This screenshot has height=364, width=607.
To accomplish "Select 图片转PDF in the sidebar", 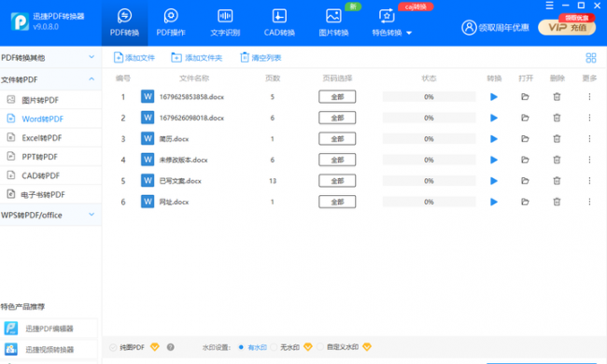I will [x=50, y=100].
